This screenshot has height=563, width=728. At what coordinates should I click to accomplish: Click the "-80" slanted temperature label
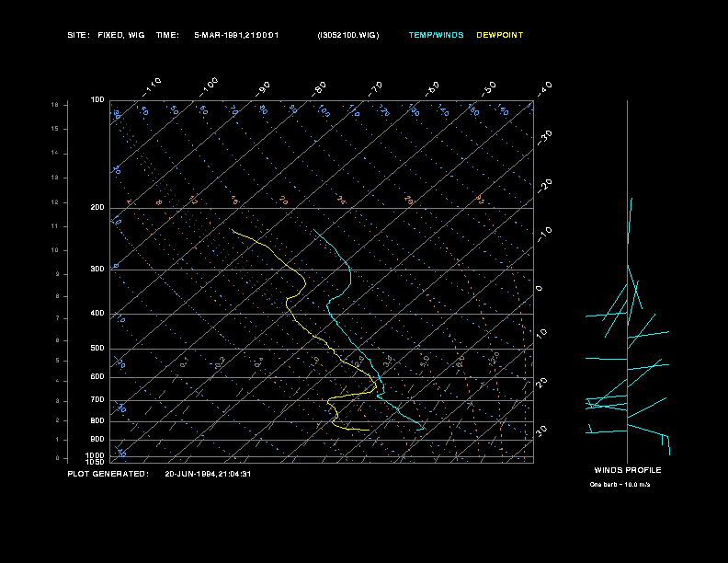tap(319, 89)
